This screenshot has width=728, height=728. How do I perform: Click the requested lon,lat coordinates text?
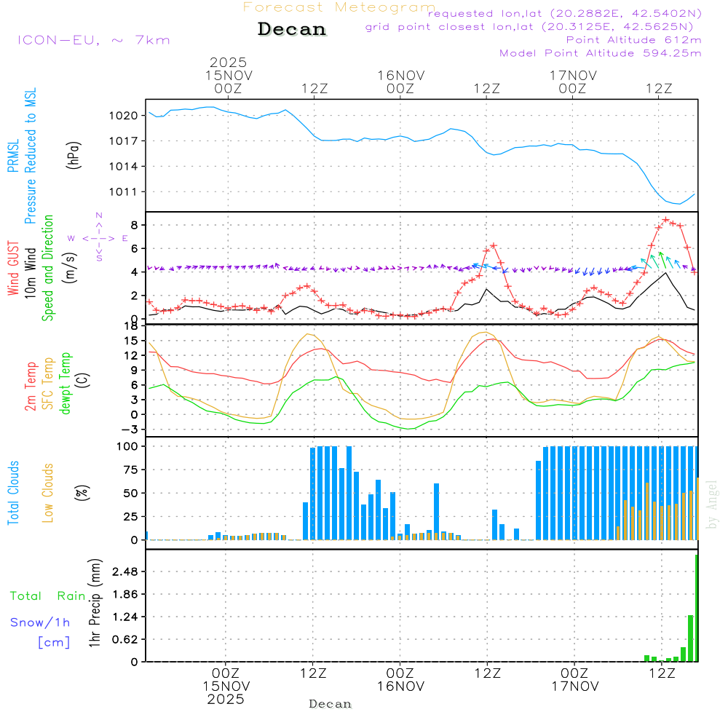click(x=565, y=14)
